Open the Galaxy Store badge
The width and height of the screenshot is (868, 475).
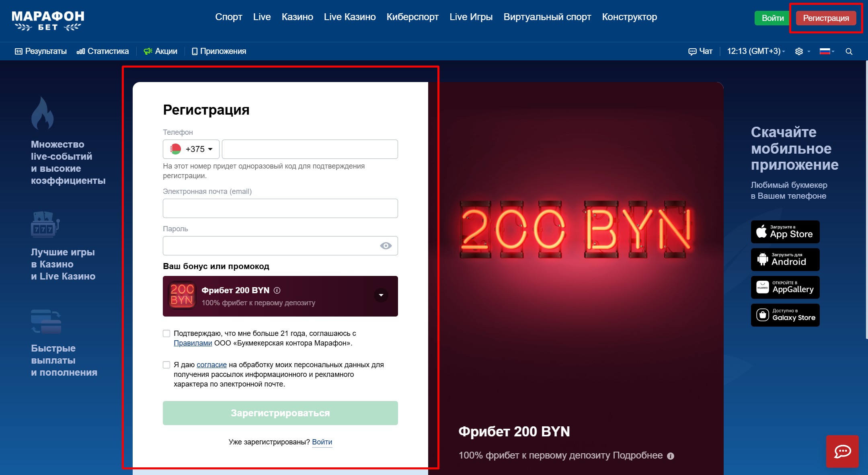coord(785,315)
